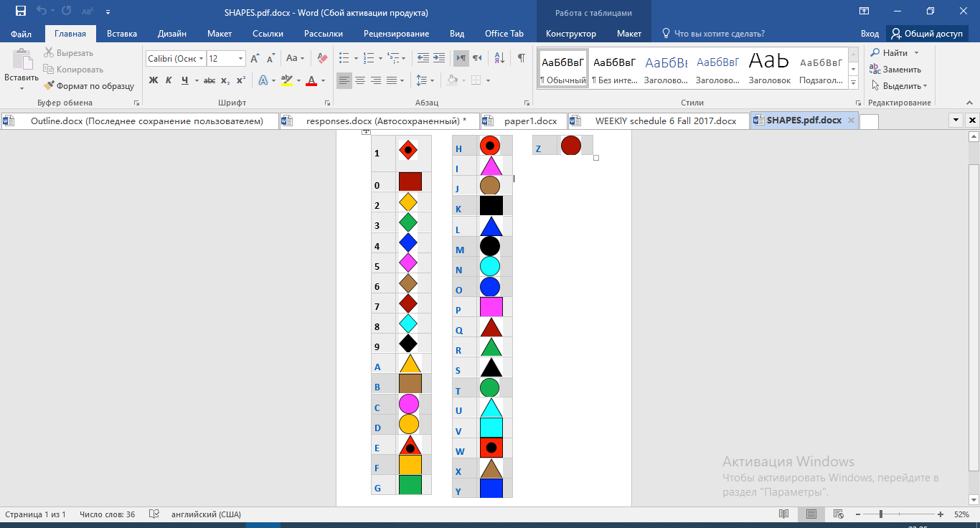Click the numbered list icon

pos(369,59)
